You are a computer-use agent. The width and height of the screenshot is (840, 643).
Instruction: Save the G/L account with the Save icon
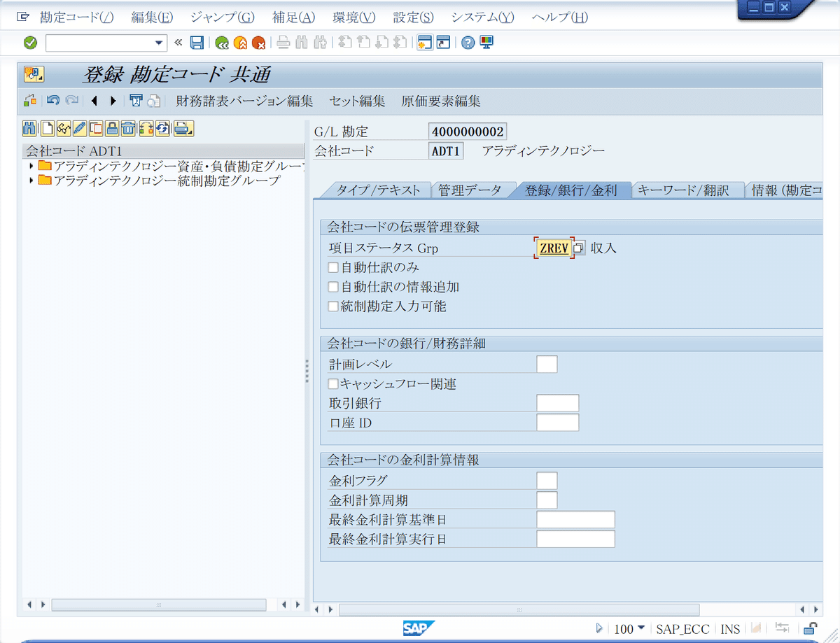(x=197, y=42)
